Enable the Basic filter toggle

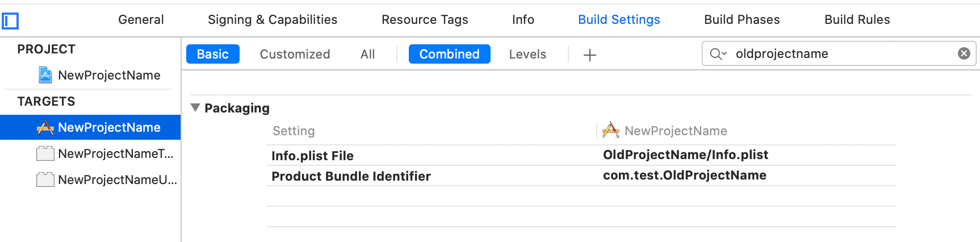(213, 54)
